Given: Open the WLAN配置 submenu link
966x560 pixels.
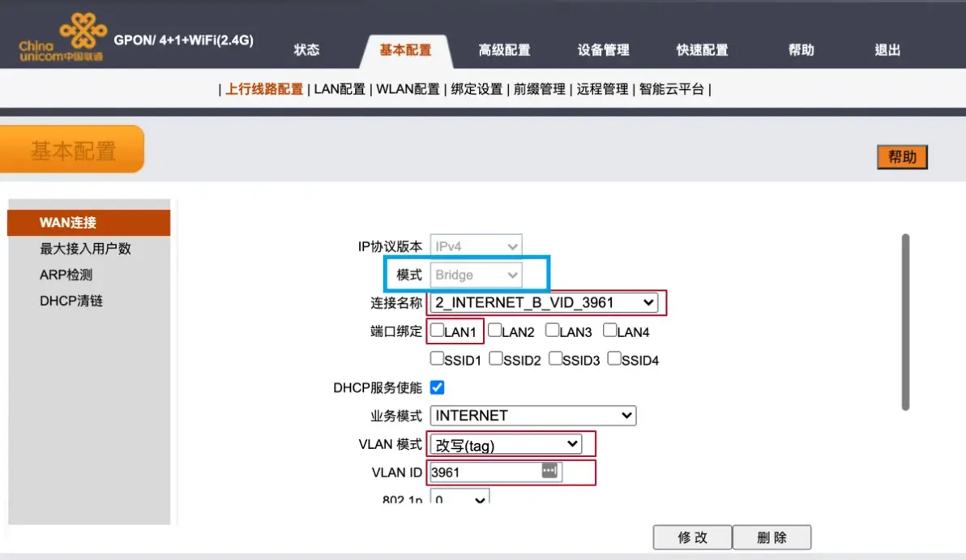Looking at the screenshot, I should (x=408, y=89).
